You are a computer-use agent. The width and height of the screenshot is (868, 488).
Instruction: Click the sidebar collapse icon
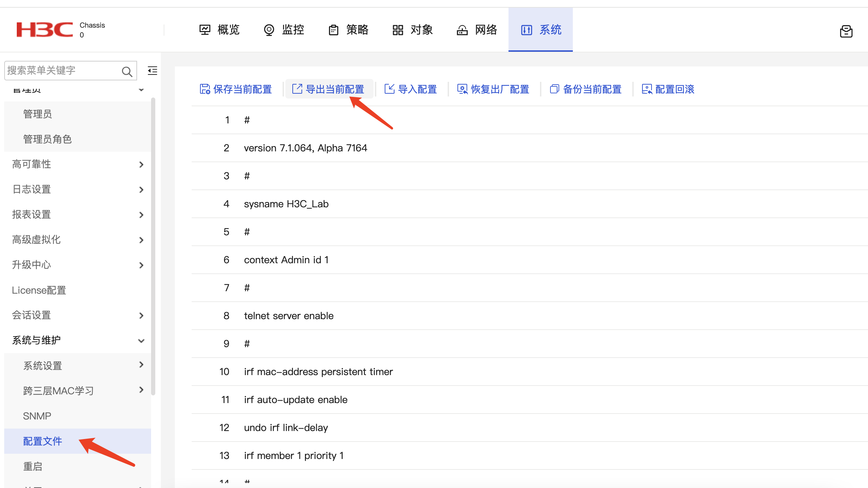click(x=152, y=71)
